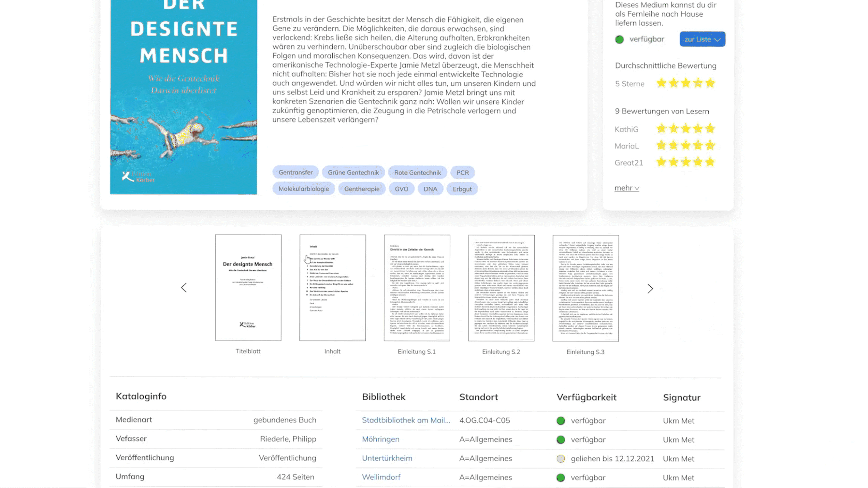This screenshot has height=488, width=868.
Task: Open the 'zur Liste' dropdown
Action: (702, 39)
